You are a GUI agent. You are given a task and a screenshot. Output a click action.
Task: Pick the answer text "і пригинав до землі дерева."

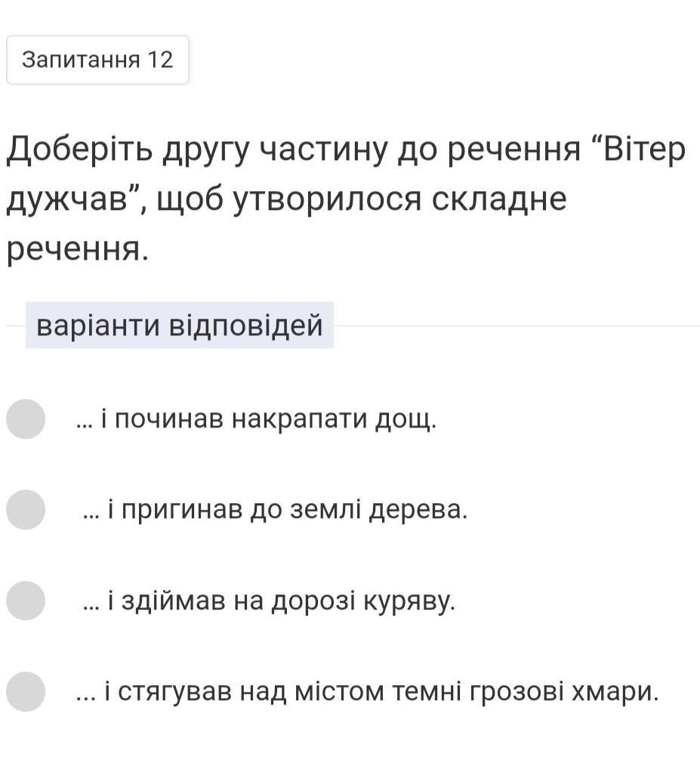coord(286,510)
